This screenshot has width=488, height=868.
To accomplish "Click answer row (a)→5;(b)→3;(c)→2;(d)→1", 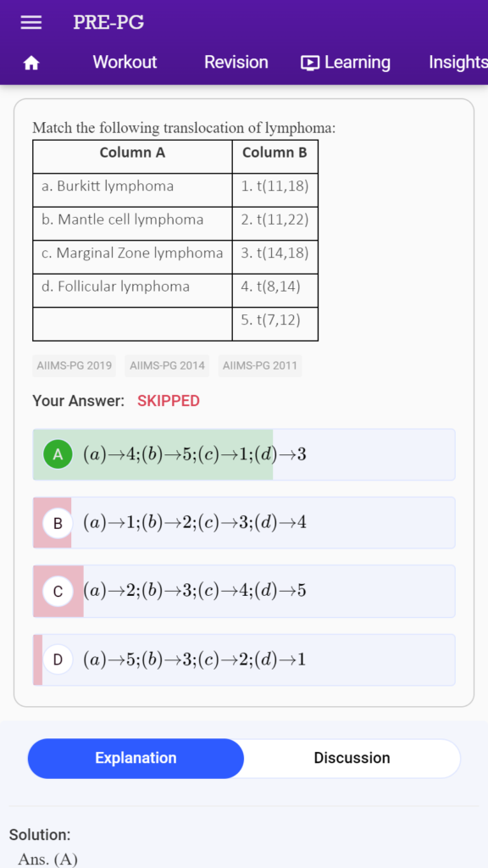I will point(244,659).
